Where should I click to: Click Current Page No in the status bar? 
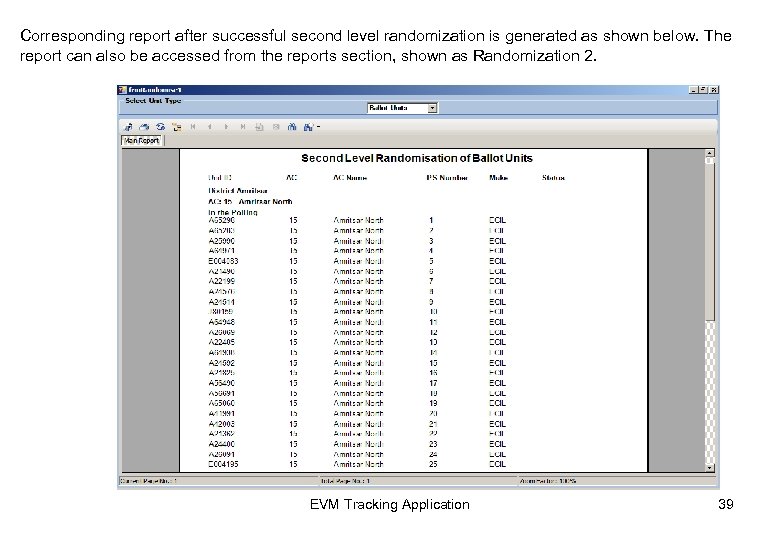(x=148, y=481)
